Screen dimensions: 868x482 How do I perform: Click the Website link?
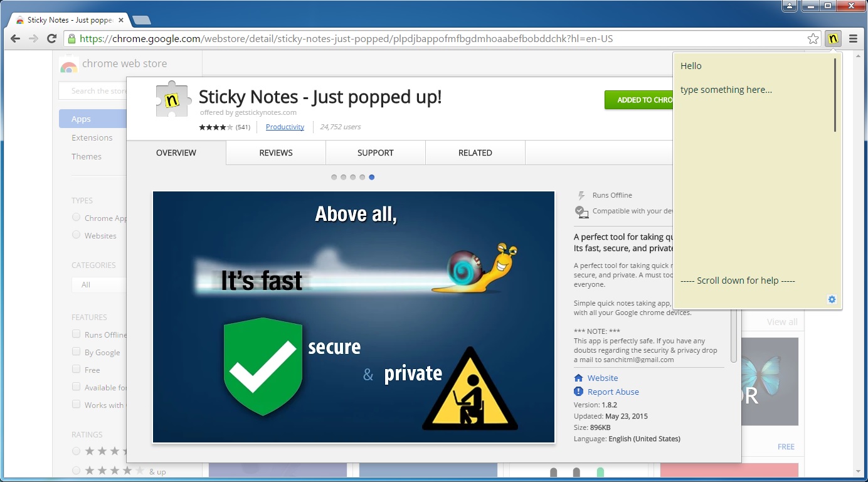[x=601, y=378]
